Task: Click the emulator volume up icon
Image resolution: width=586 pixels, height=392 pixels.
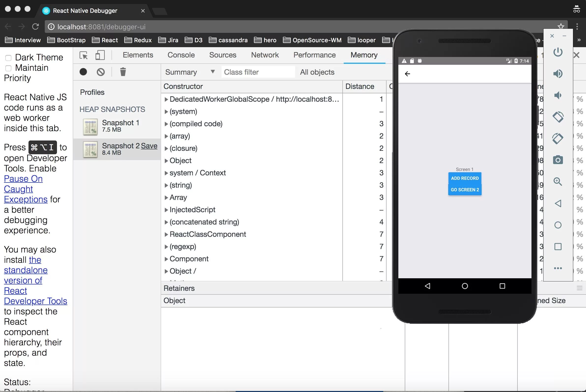Action: pyautogui.click(x=558, y=74)
